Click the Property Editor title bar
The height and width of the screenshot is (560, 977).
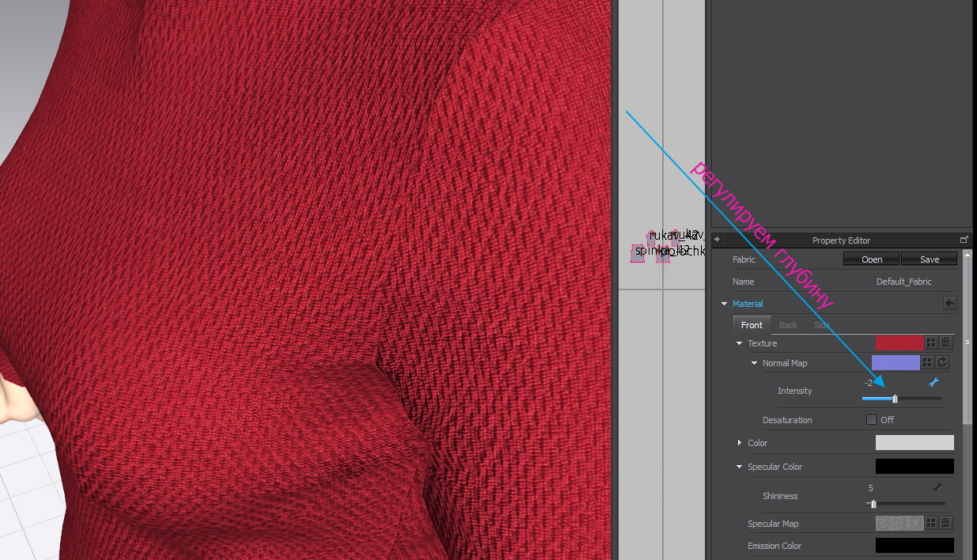841,240
